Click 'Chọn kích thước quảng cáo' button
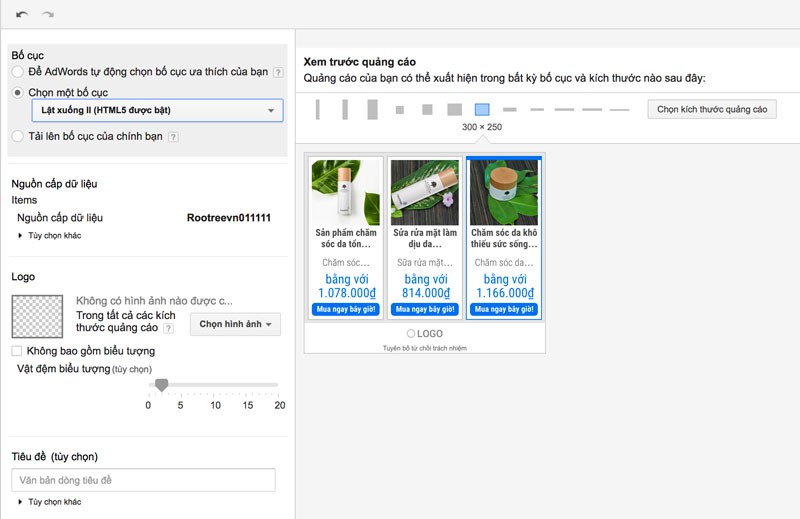The image size is (800, 519). tap(712, 109)
